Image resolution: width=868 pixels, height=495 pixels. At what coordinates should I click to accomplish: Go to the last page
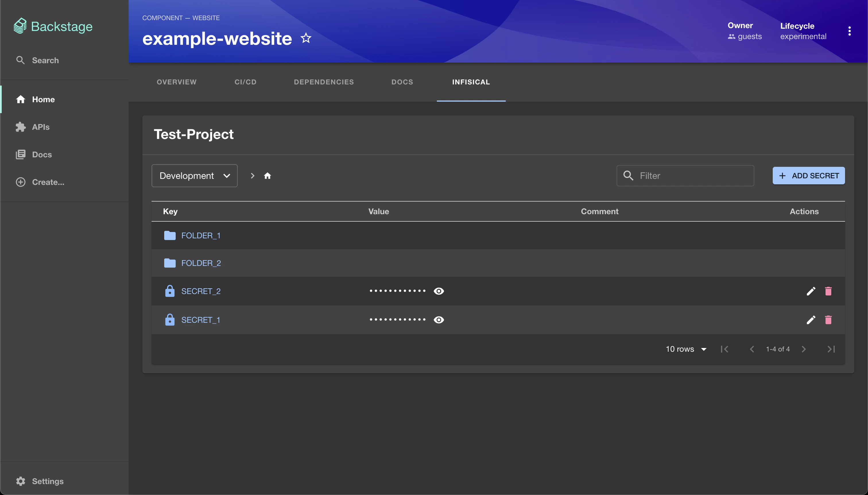pos(831,349)
